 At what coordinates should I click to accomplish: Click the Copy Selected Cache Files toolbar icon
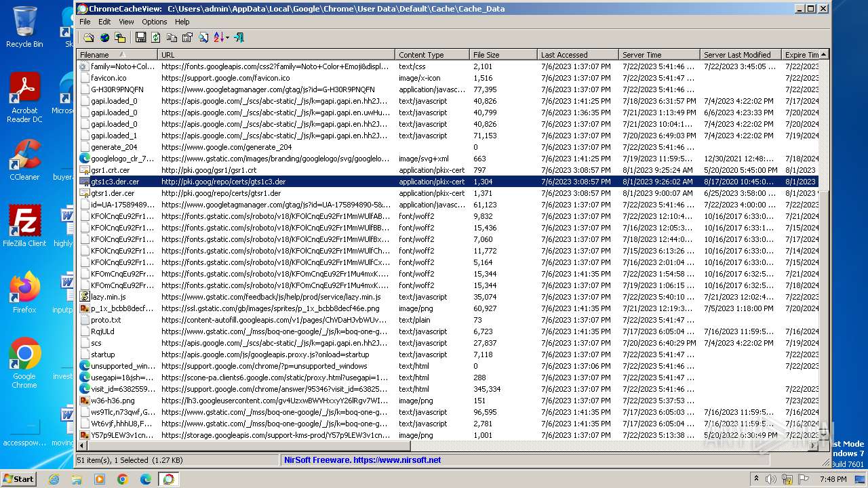coord(120,38)
